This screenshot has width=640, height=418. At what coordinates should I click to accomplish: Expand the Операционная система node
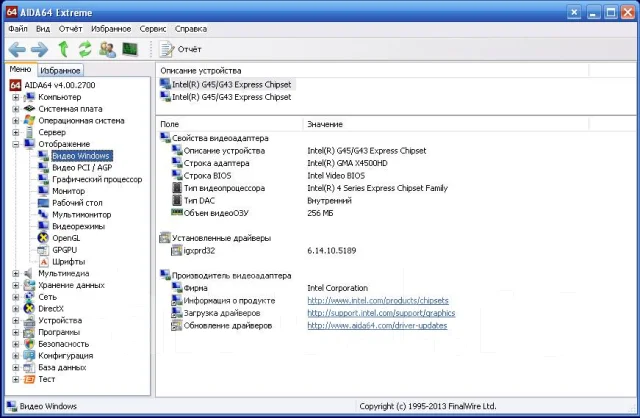click(x=16, y=121)
